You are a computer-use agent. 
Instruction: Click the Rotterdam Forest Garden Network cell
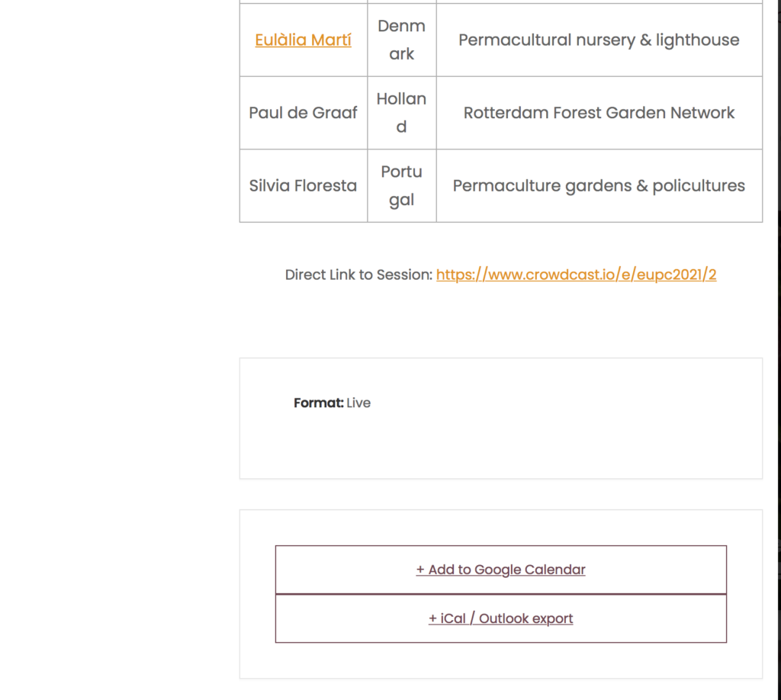pos(599,113)
